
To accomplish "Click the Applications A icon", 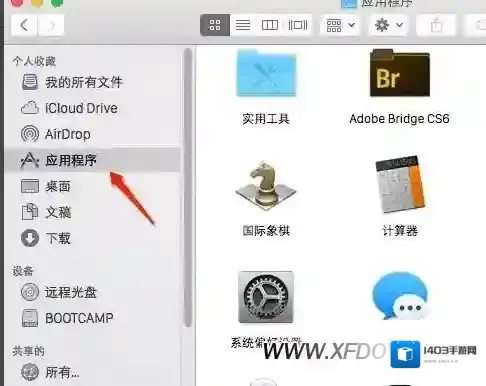I will coord(30,160).
